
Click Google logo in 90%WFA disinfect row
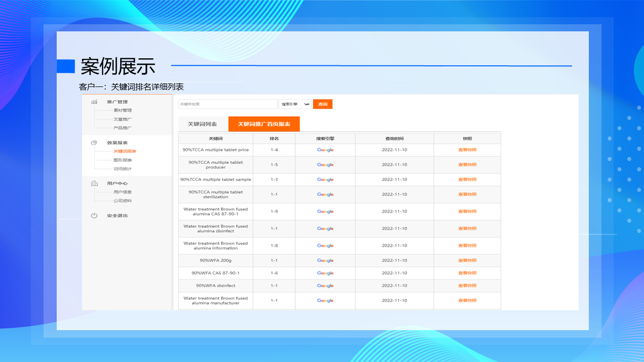pos(325,286)
